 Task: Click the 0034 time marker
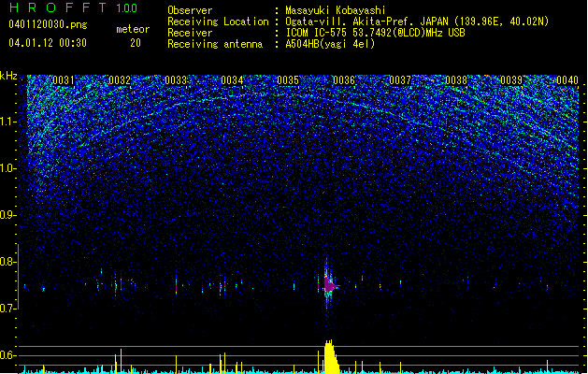tap(232, 80)
